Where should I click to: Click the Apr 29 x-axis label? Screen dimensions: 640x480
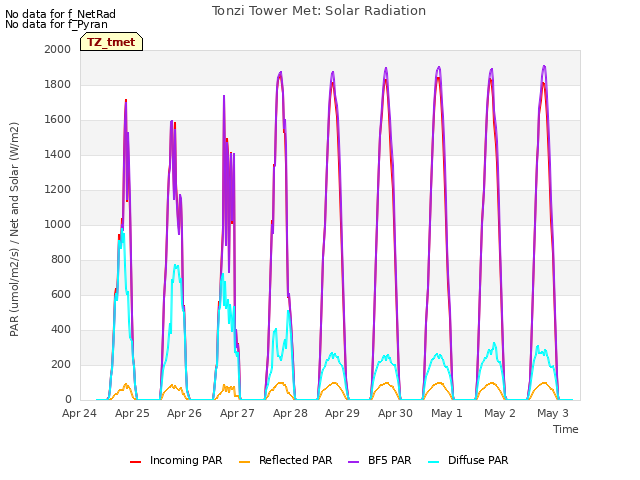click(342, 413)
